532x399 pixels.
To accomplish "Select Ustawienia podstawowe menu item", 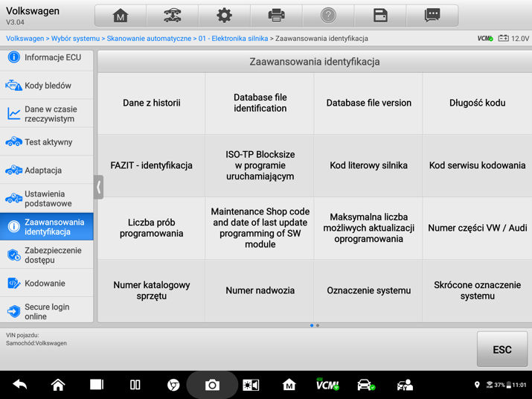I will point(46,199).
